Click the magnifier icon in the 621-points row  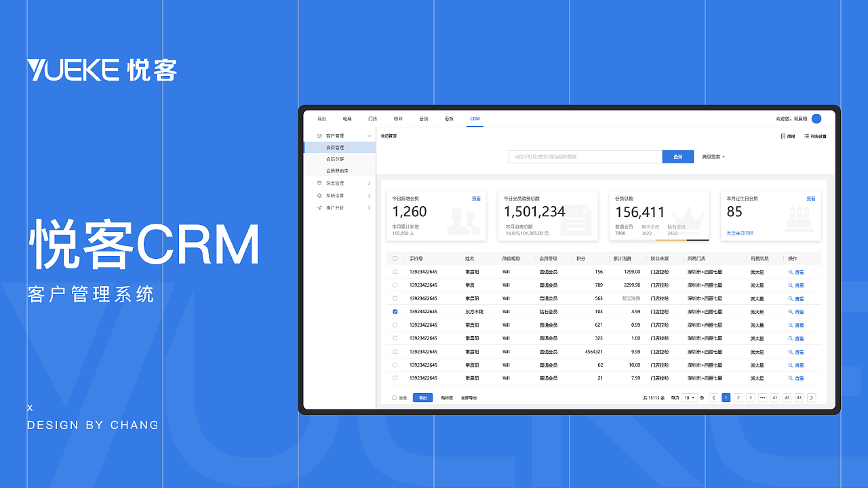(791, 325)
